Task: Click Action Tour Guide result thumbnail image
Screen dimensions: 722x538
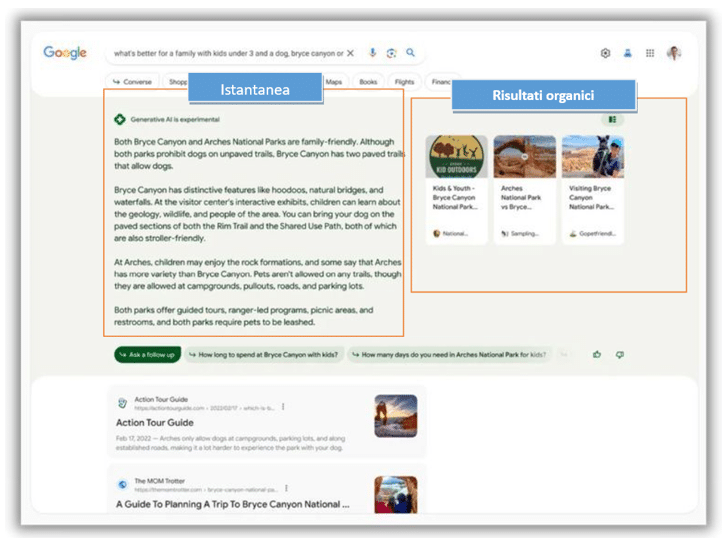Action: 396,416
